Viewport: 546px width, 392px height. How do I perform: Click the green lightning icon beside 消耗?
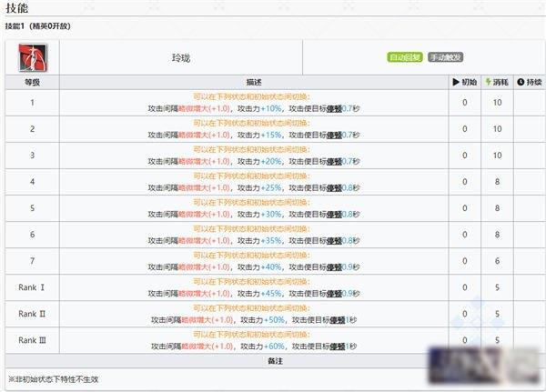pyautogui.click(x=488, y=82)
